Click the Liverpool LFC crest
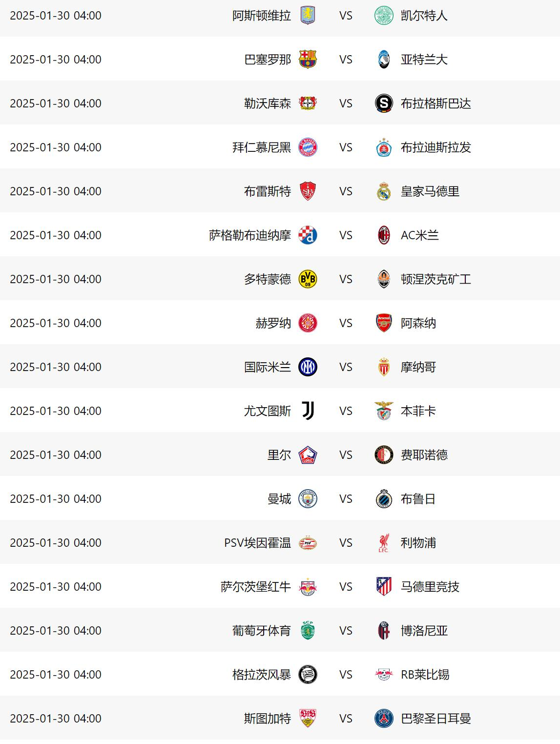Image resolution: width=560 pixels, height=744 pixels. [x=384, y=543]
